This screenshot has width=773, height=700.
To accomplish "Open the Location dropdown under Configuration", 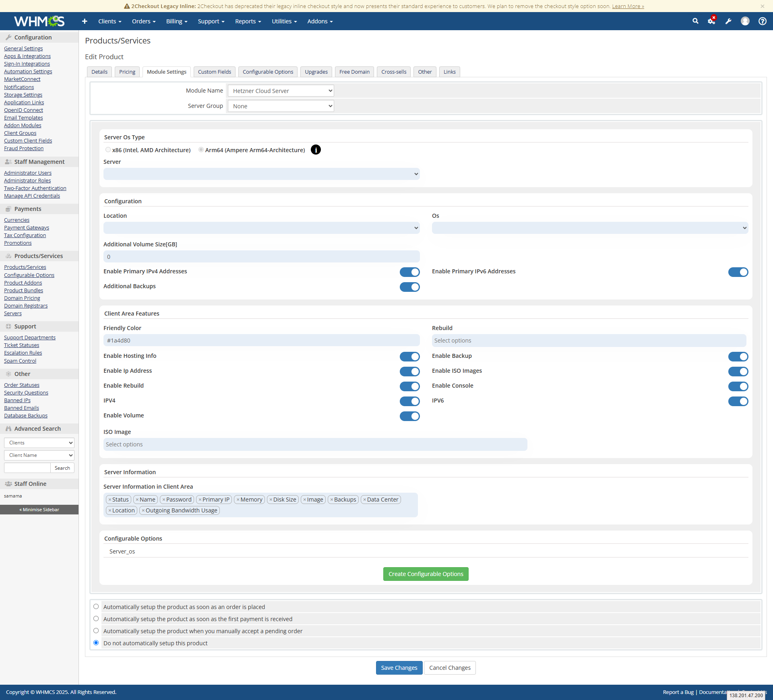I will (261, 228).
